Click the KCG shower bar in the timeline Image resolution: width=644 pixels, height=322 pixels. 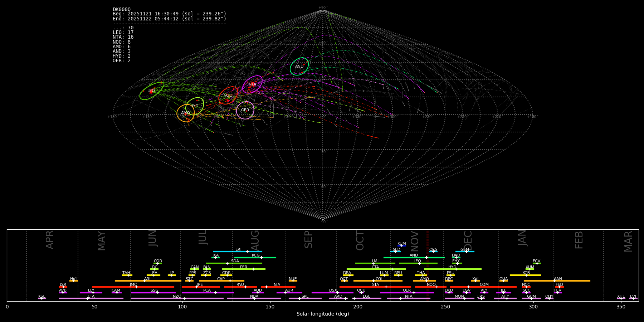coord(255,257)
